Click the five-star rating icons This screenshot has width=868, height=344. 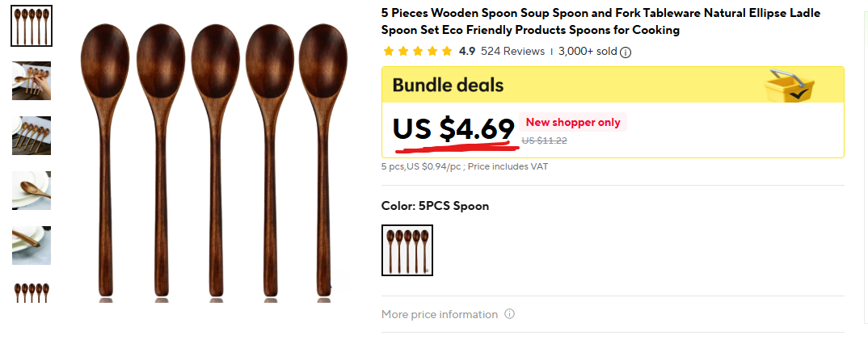click(x=417, y=52)
